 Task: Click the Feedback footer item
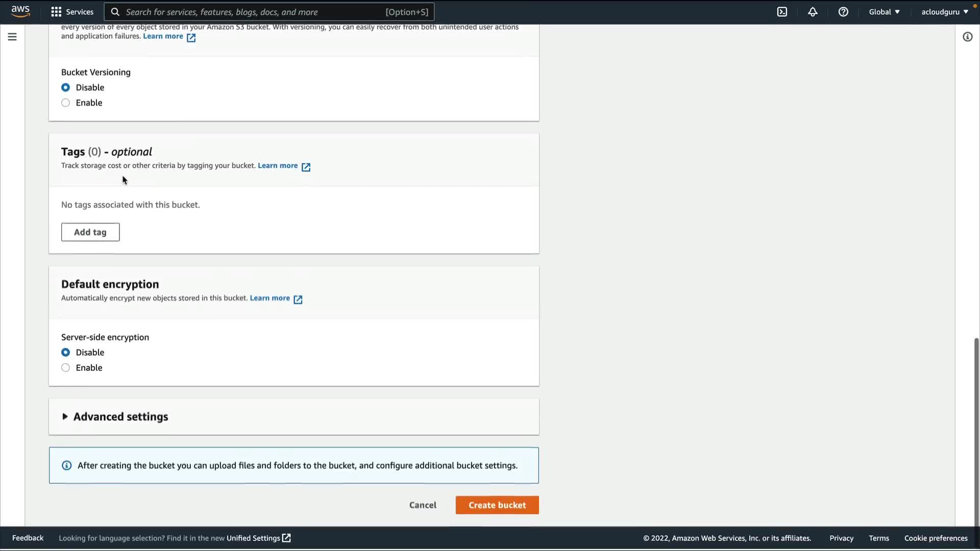[28, 538]
